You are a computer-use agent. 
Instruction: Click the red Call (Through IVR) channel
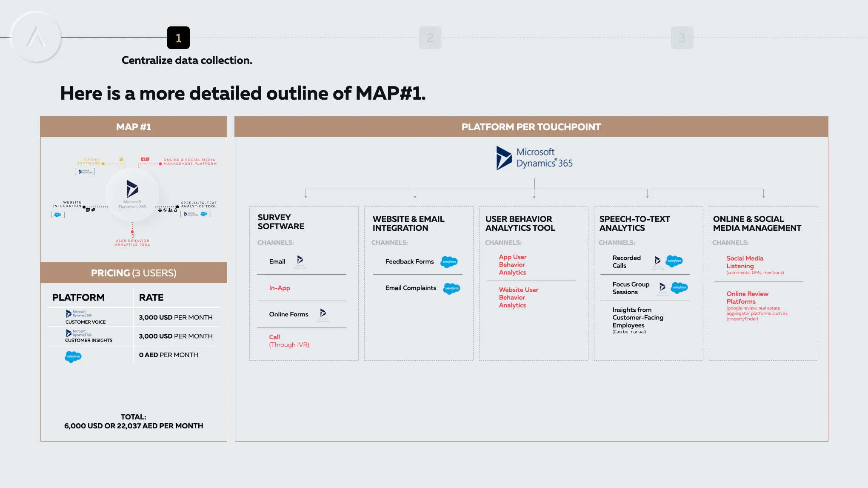[289, 341]
